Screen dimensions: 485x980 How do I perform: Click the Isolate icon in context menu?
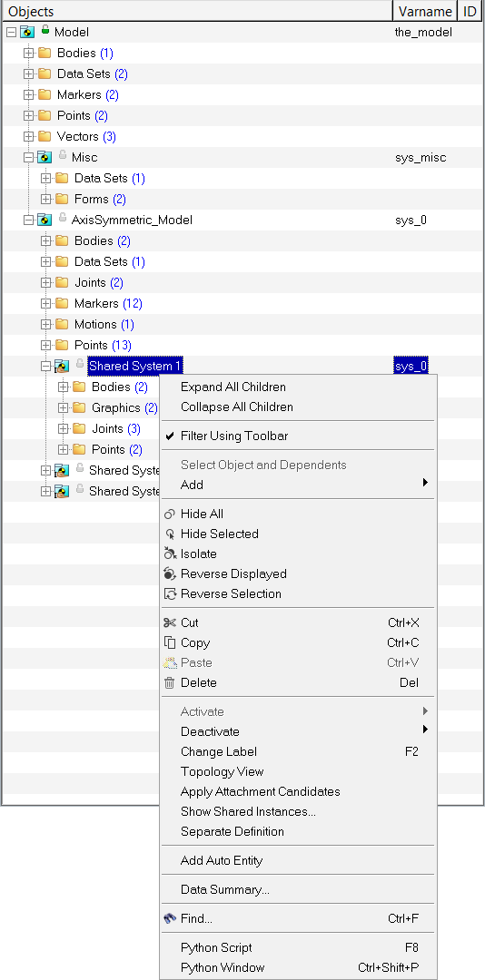(x=170, y=554)
